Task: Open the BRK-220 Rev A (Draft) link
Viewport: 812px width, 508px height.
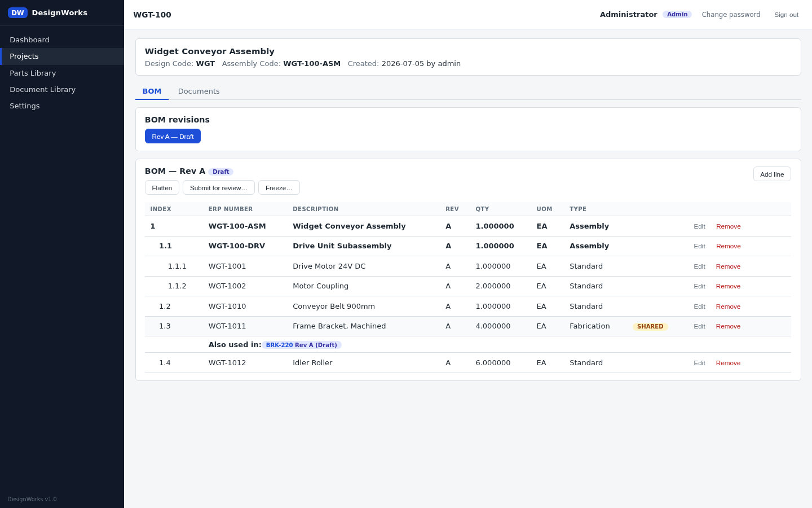Action: point(302,345)
